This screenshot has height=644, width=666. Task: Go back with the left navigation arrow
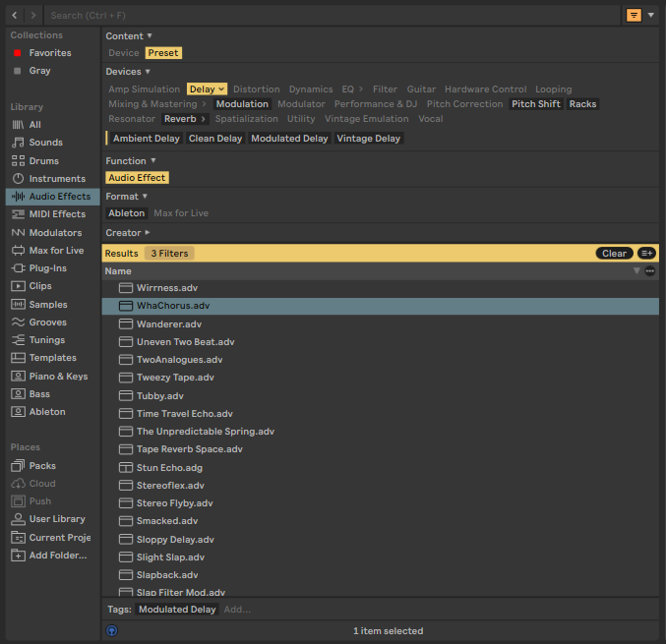(15, 16)
